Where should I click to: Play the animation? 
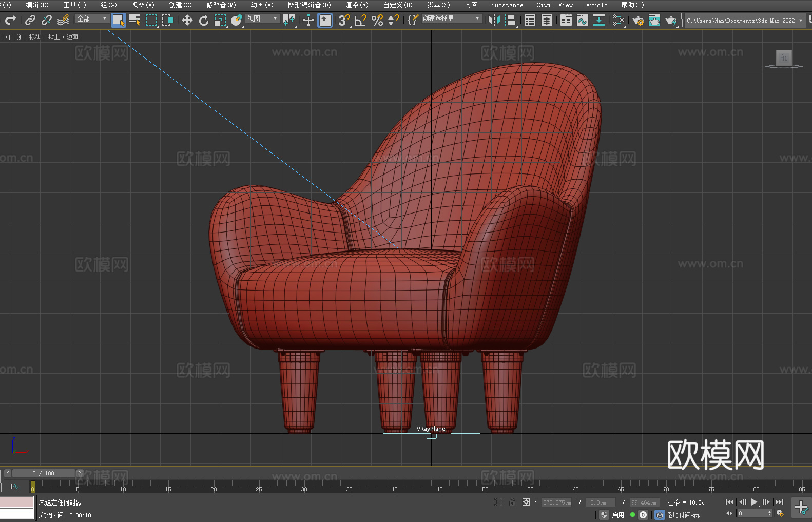754,502
